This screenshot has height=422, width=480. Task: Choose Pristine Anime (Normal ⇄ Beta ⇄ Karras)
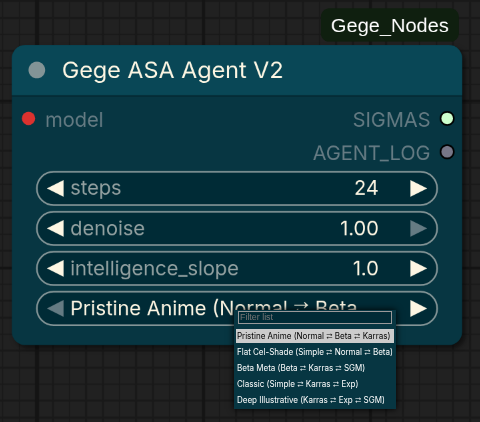click(315, 336)
